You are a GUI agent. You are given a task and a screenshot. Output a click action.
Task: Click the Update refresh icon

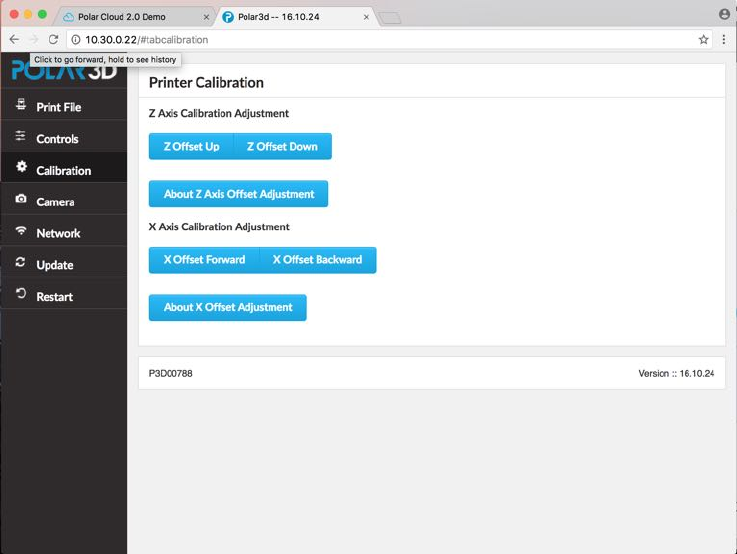click(x=21, y=263)
